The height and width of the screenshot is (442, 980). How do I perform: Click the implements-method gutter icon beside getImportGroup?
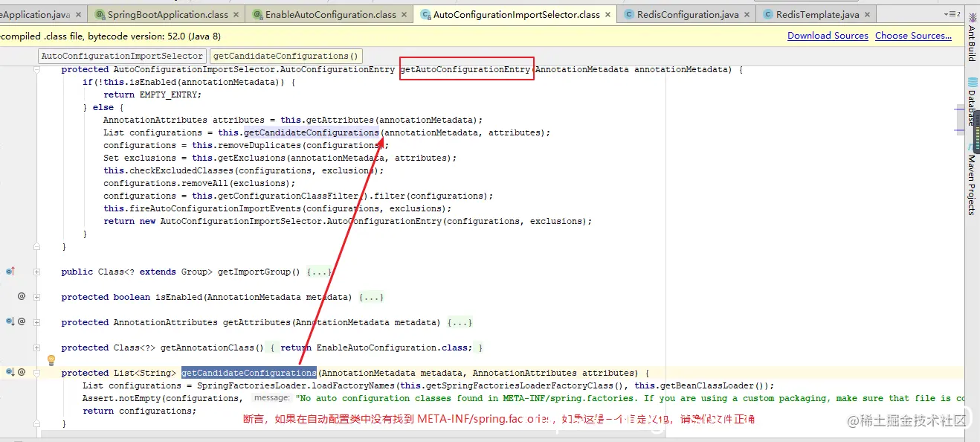(10, 272)
